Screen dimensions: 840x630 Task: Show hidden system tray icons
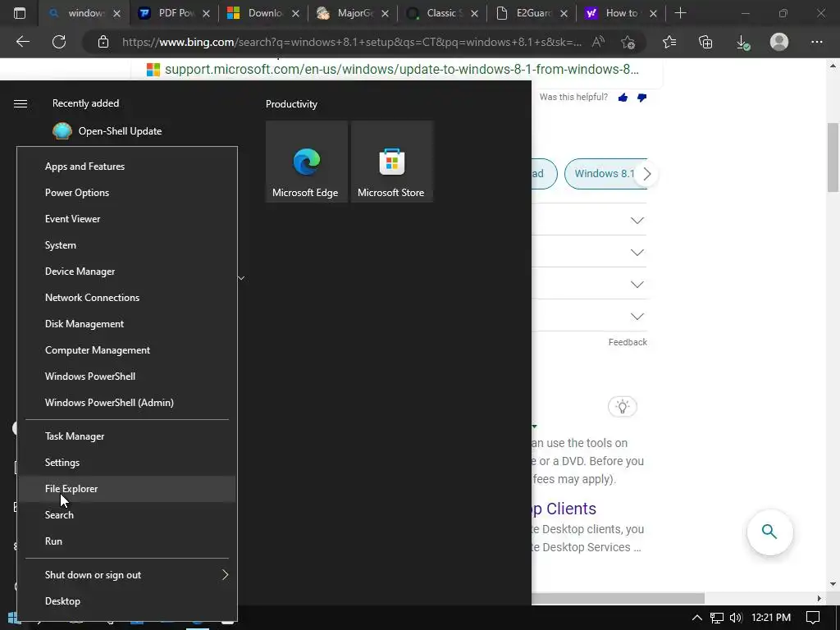696,618
